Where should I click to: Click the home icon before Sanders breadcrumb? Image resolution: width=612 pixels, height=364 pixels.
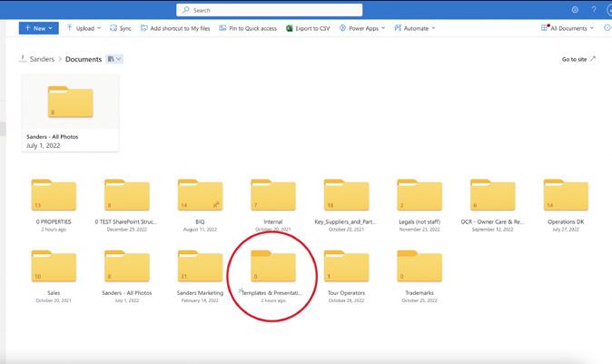coord(23,58)
